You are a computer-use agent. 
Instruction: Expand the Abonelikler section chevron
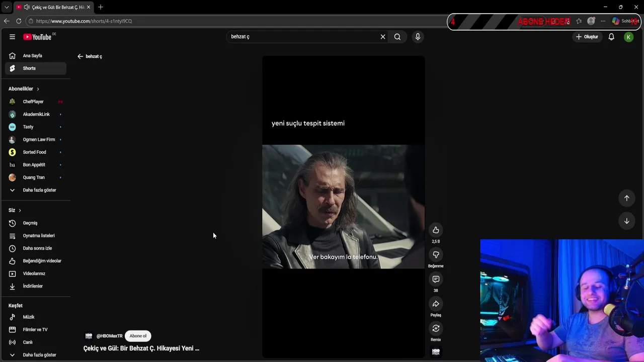(38, 89)
